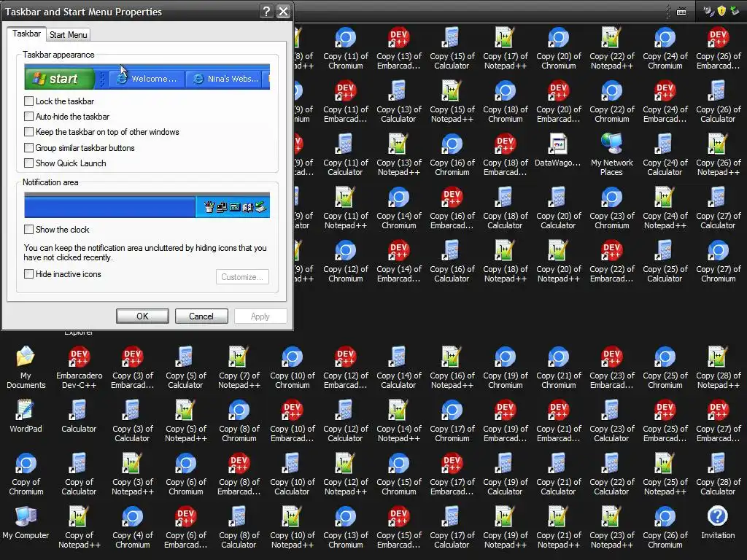Select Copy (3) of Notepad++ icon

[133, 474]
